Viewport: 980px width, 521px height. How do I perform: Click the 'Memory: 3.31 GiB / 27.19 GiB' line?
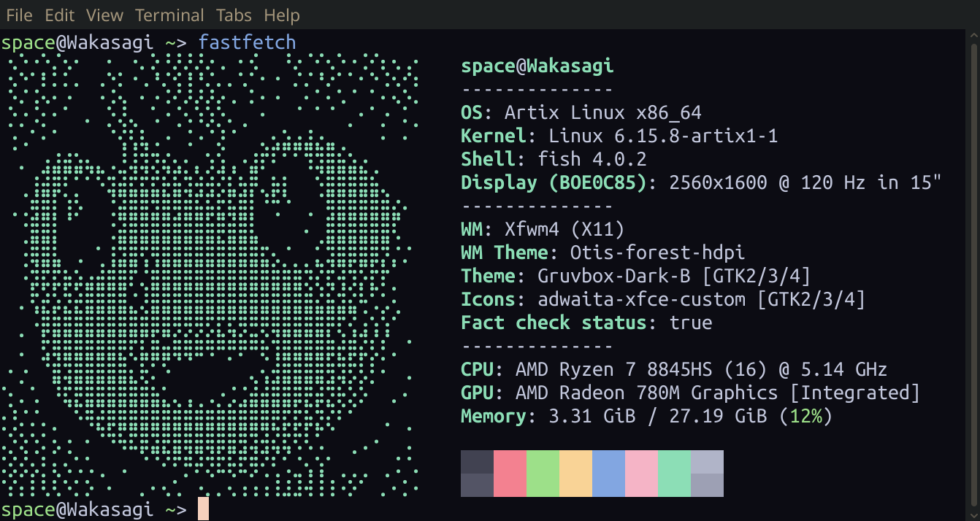pos(647,417)
